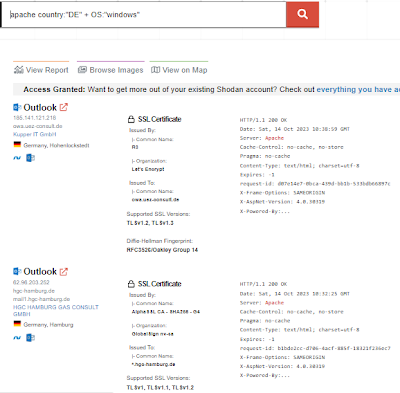This screenshot has height=393, width=400.
Task: Click the Outlook tag icon for Hamburg result
Action: (x=31, y=338)
